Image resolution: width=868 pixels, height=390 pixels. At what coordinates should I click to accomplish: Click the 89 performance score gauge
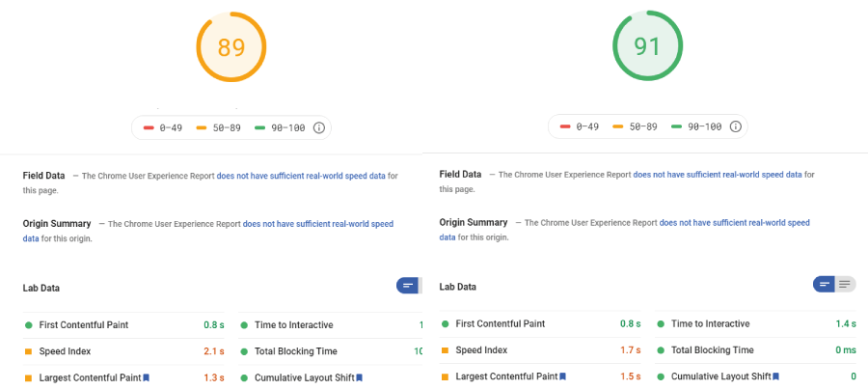[x=231, y=47]
